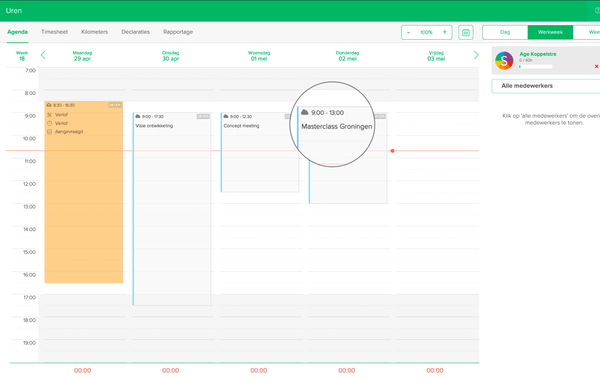Click the 17:00 time label
Screen dimensions: 600x378
(x=29, y=297)
